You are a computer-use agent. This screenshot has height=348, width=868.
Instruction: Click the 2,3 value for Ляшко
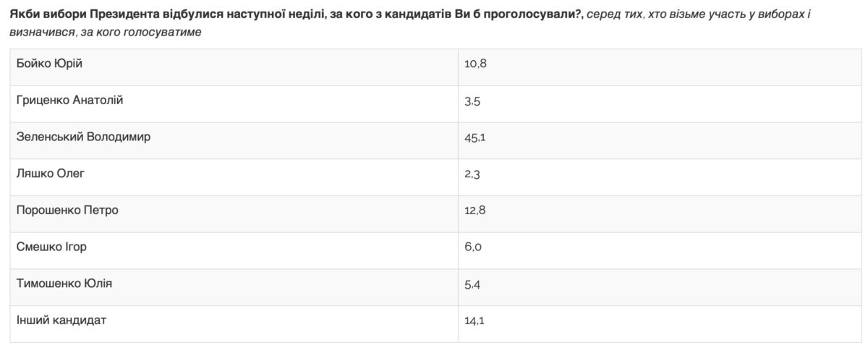click(x=472, y=174)
